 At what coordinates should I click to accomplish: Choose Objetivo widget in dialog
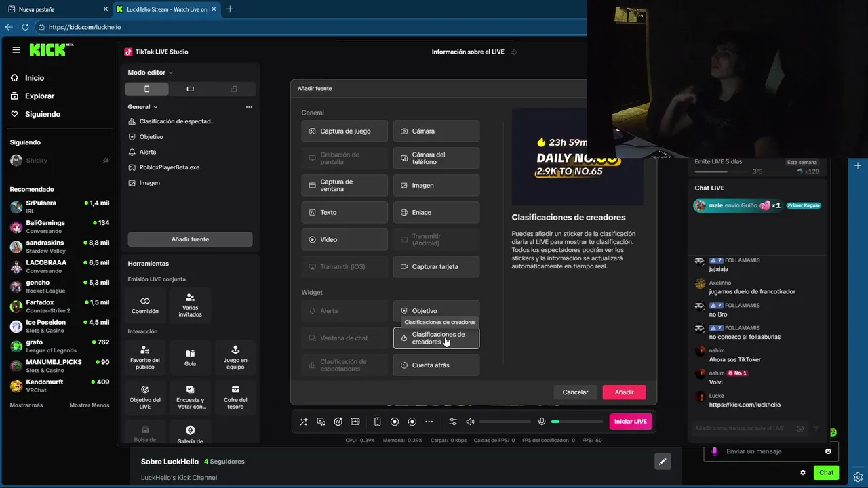click(436, 310)
